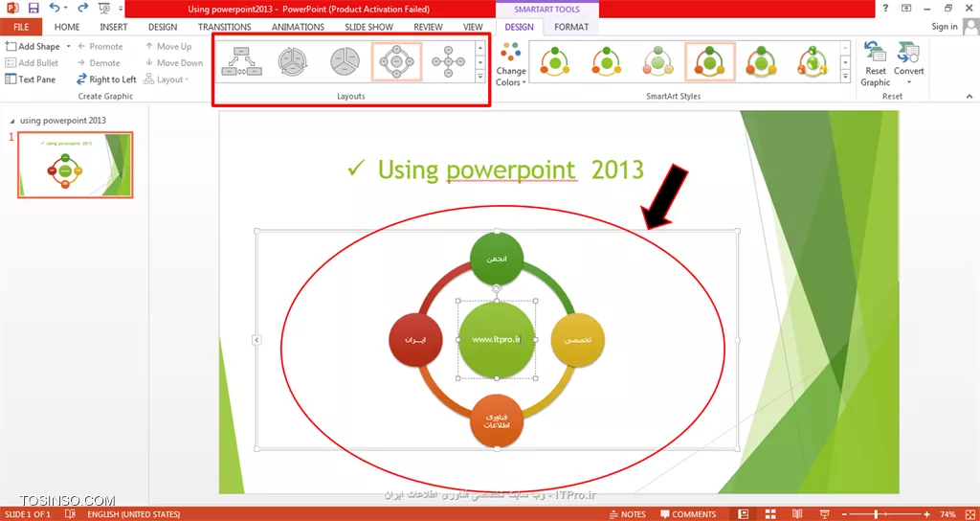Toggle the Comments pane
The width and height of the screenshot is (980, 521).
pyautogui.click(x=687, y=514)
